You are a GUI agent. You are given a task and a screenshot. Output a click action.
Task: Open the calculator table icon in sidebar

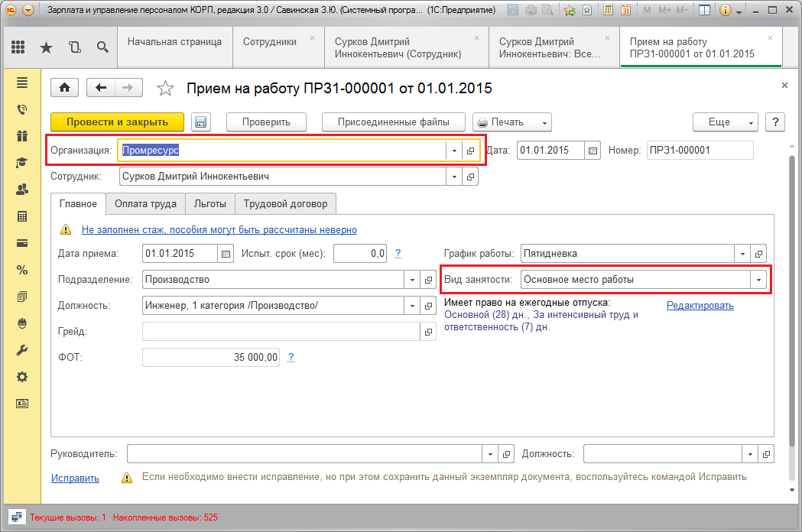(x=22, y=216)
